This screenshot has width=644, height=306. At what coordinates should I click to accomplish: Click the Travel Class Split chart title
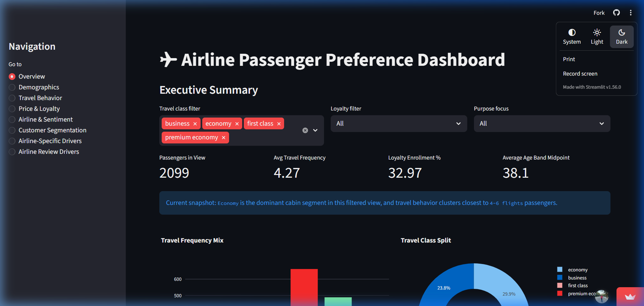[x=426, y=241]
